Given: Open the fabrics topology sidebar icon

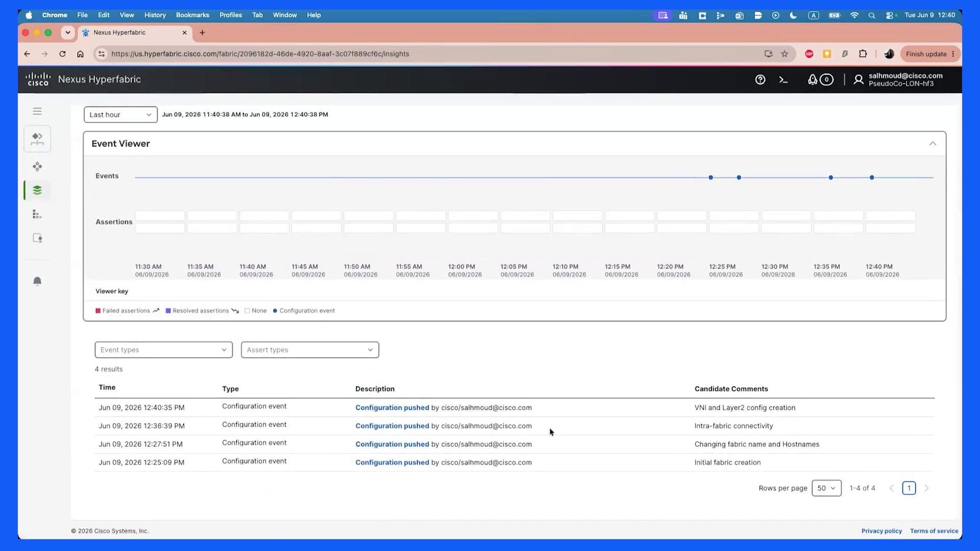Looking at the screenshot, I should tap(37, 139).
